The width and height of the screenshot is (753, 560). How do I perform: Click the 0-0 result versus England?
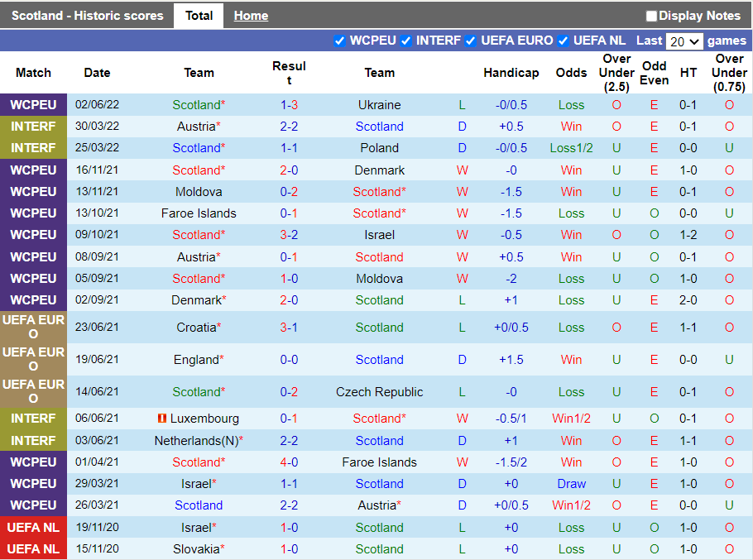point(289,360)
